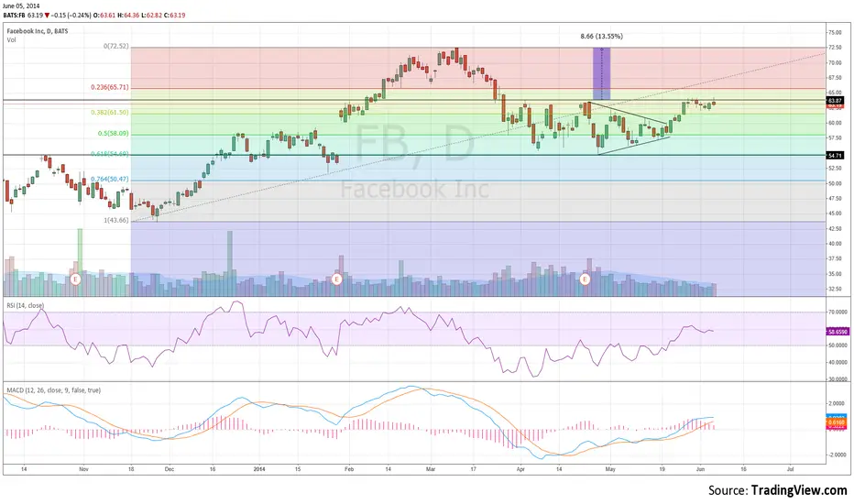Click the 'Apr' label on the time axis

click(520, 468)
